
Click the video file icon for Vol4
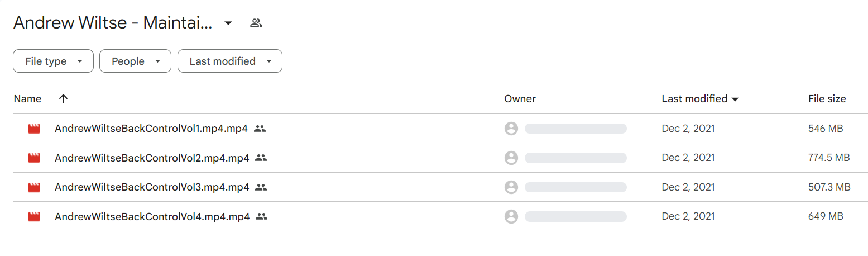point(34,216)
